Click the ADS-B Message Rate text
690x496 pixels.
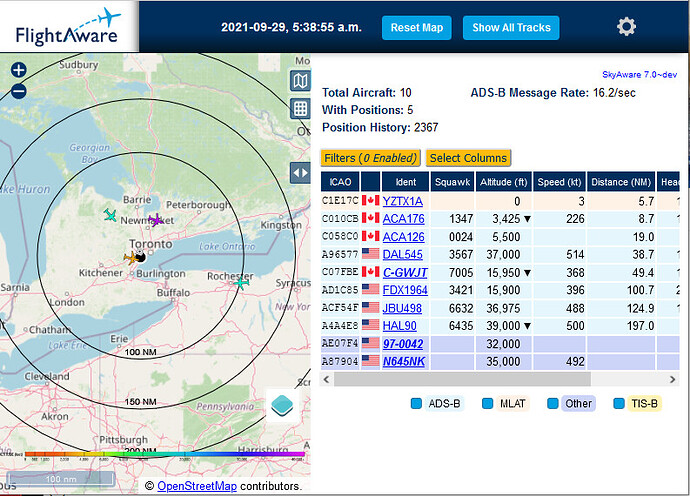point(553,92)
